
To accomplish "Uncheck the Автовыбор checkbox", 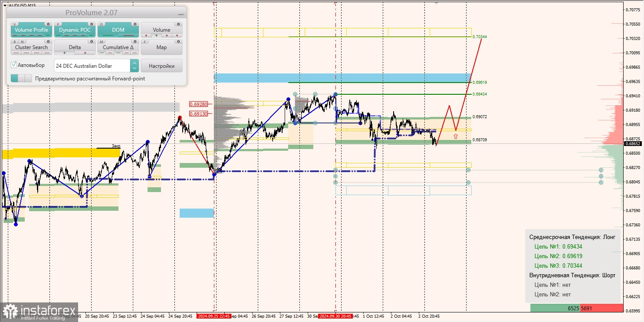I will tap(14, 65).
